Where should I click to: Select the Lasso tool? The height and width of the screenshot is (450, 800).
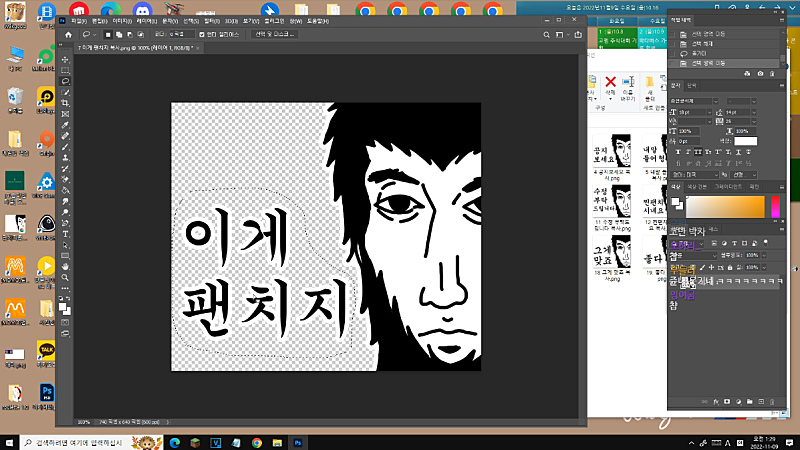tap(66, 81)
